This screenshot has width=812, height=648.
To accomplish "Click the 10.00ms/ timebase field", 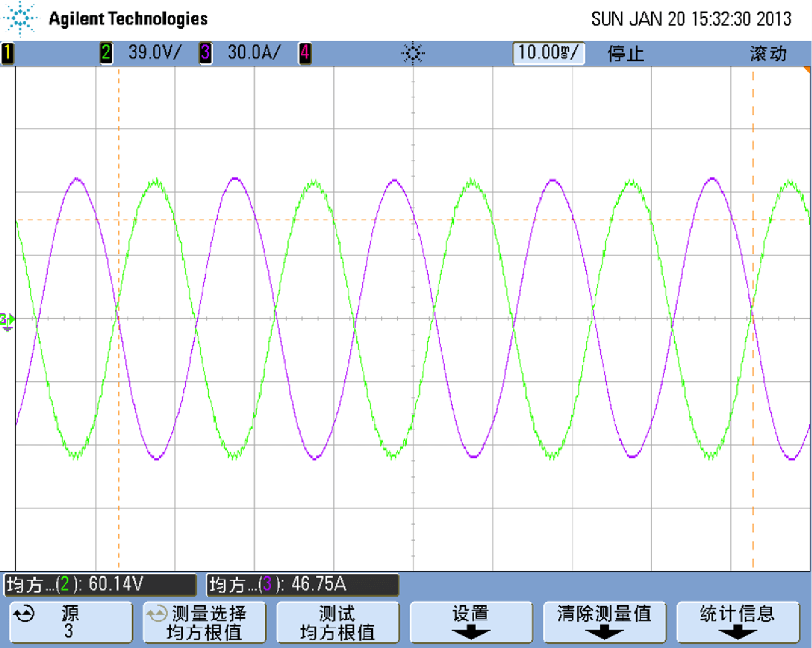I will [548, 53].
